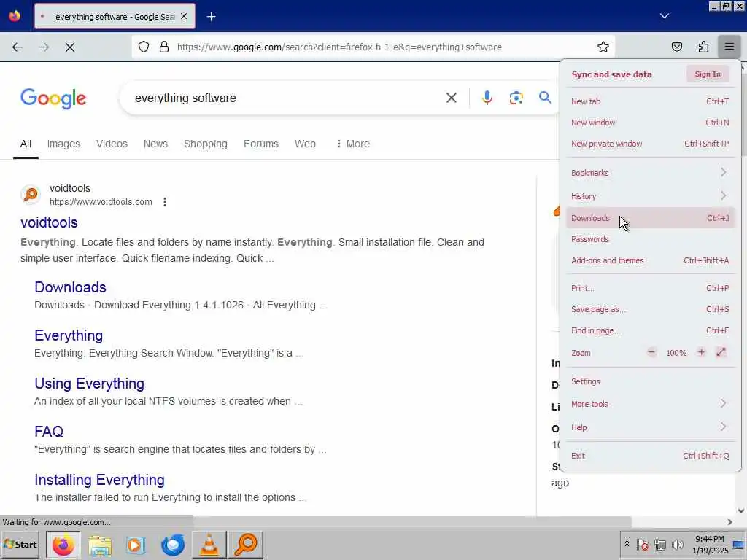Open Thunderbird from taskbar
Image resolution: width=747 pixels, height=560 pixels.
tap(172, 545)
